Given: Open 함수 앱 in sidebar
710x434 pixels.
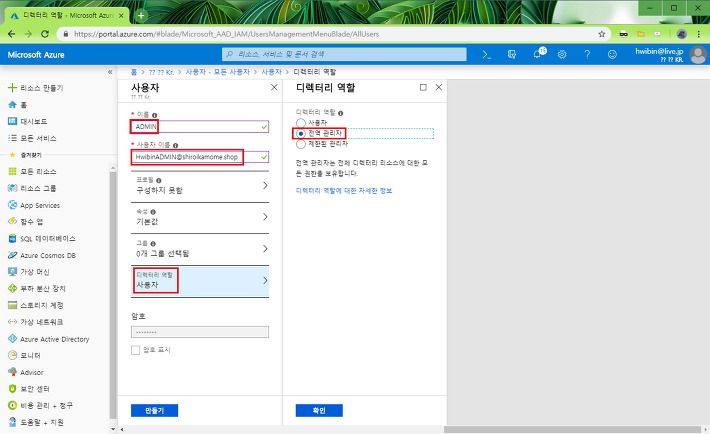Looking at the screenshot, I should (x=26, y=222).
